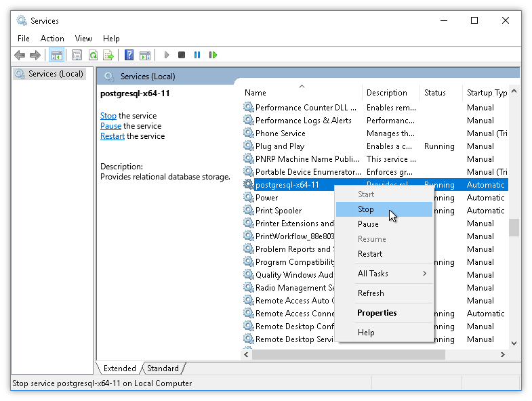Choose Stop in the context menu
The image size is (532, 401).
(x=384, y=209)
